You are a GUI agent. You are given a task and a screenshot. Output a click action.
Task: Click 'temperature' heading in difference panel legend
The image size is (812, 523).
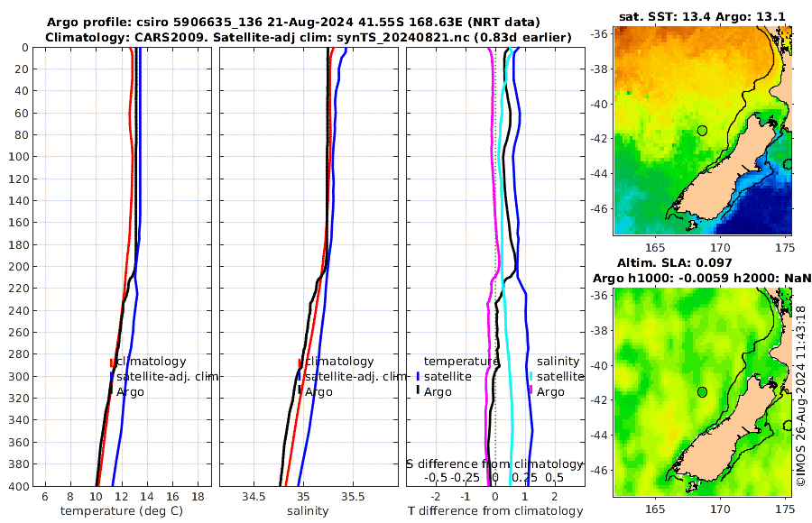pos(461,362)
